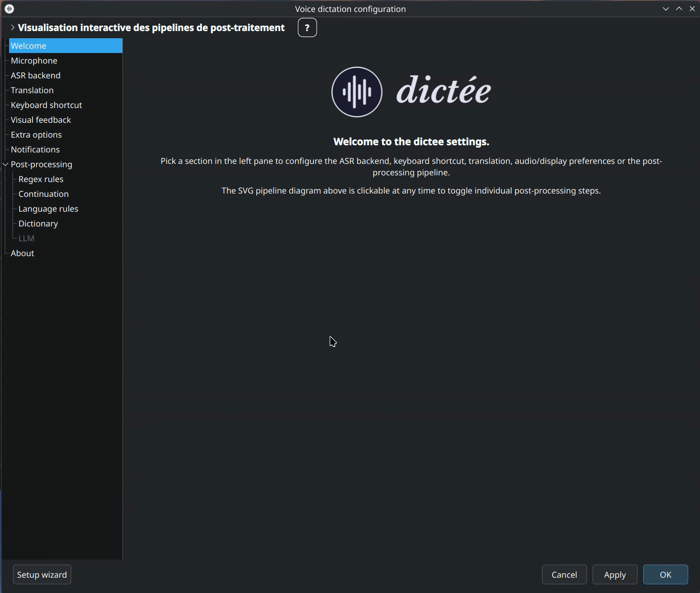Screen dimensions: 700x593
Task: Launch the Setup wizard
Action: pyautogui.click(x=42, y=574)
